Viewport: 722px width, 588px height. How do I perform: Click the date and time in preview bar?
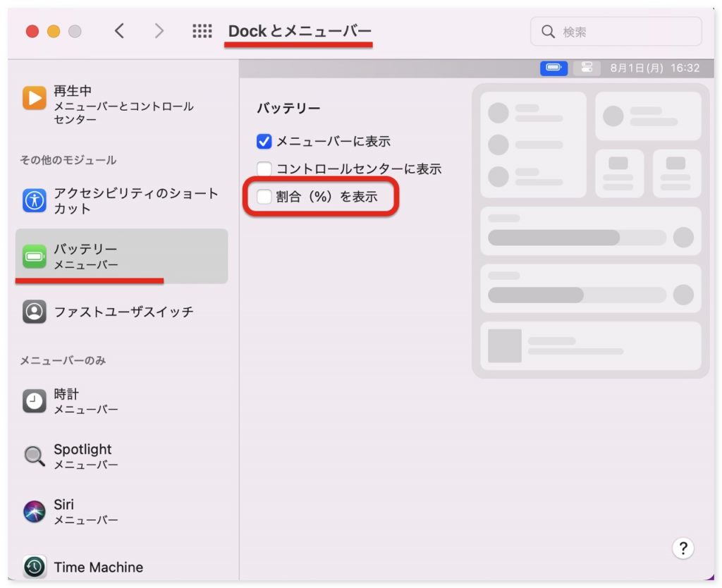pyautogui.click(x=654, y=68)
